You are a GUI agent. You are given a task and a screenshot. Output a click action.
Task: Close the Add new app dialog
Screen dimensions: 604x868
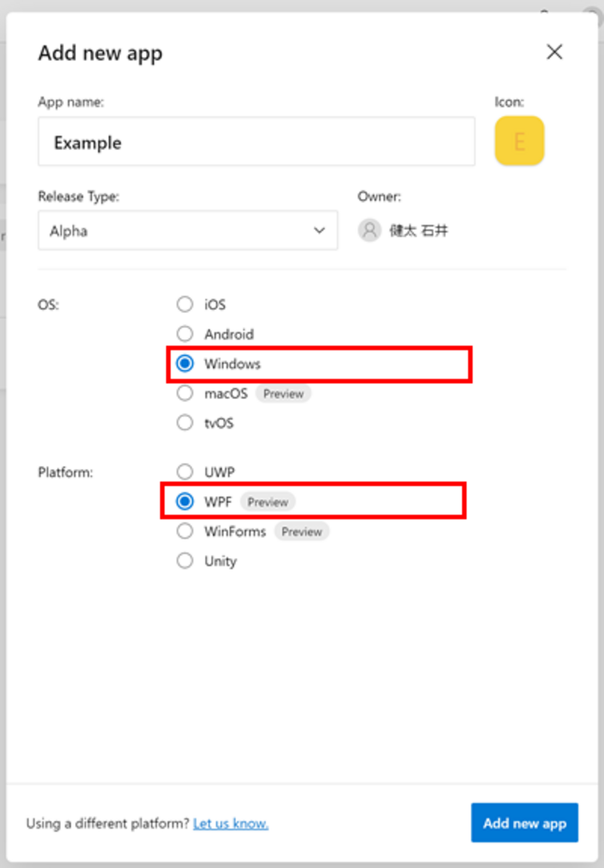554,52
